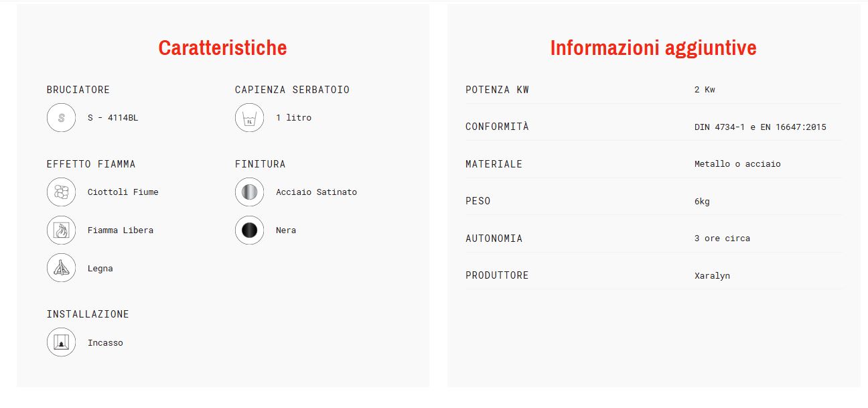Select the Potenza KW row
The height and width of the screenshot is (408, 868).
pos(654,90)
